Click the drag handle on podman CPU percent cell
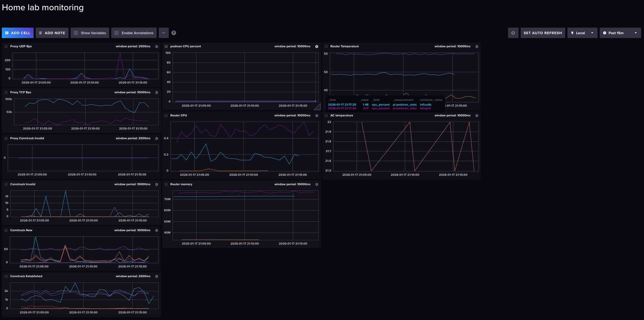 pos(166,47)
